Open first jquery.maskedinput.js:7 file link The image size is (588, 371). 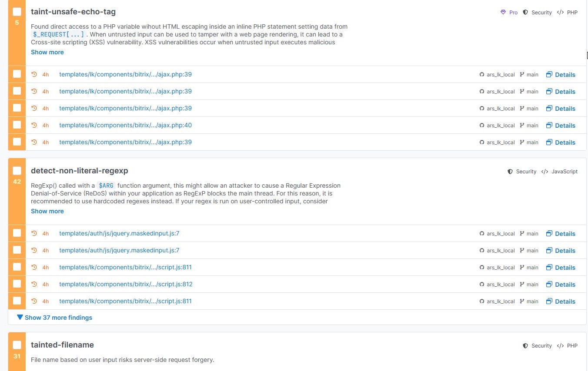click(x=119, y=233)
